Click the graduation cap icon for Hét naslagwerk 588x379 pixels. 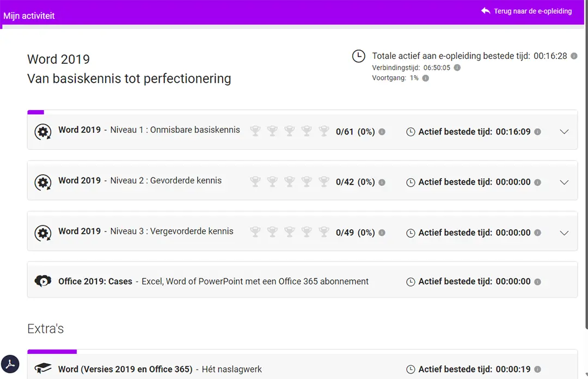(43, 368)
